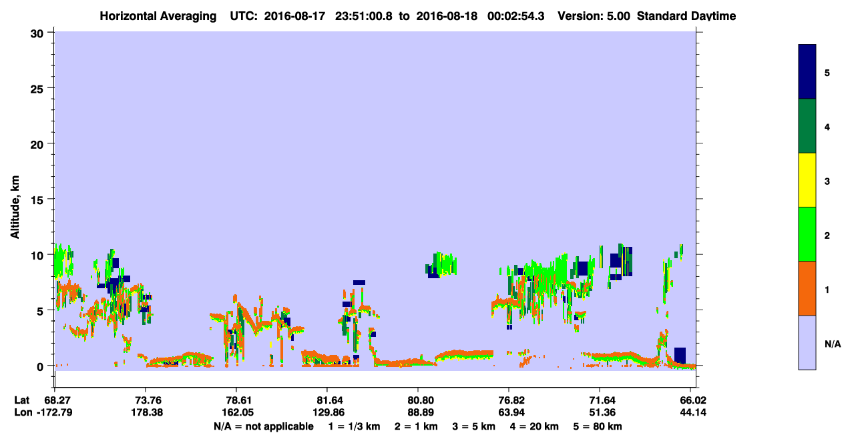Click the bright green level 2 color swatch
The width and height of the screenshot is (868, 445).
coord(807,234)
